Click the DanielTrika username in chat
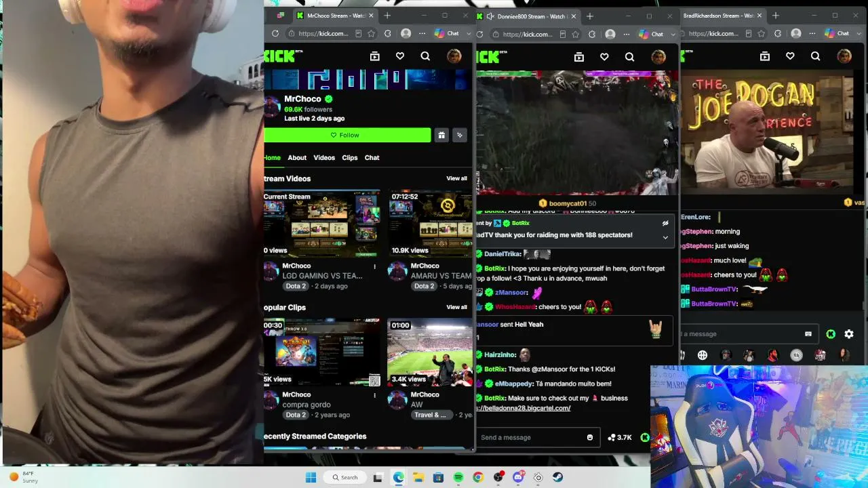 (503, 254)
